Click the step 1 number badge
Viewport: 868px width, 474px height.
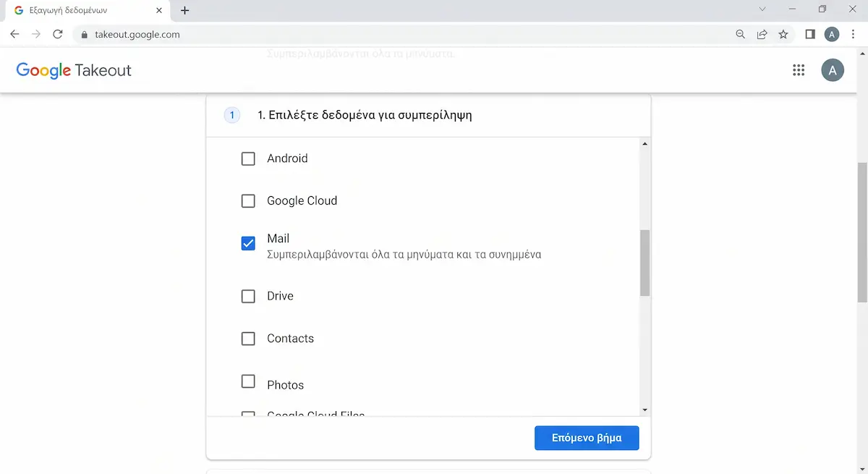(x=231, y=115)
